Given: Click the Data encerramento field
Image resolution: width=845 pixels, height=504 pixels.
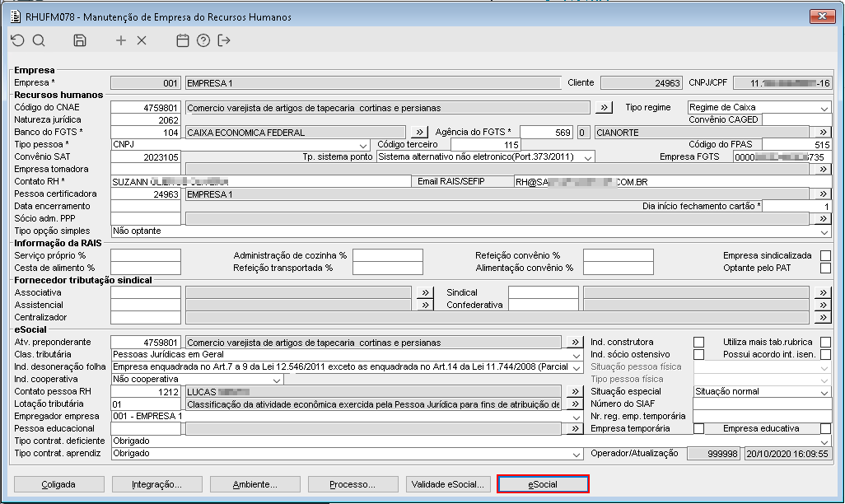Looking at the screenshot, I should 146,206.
